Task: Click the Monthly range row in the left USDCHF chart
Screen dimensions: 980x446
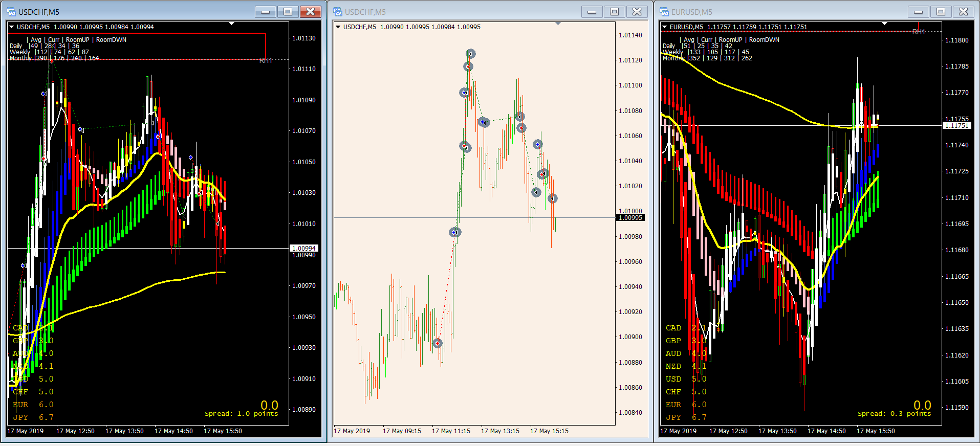Action: click(54, 58)
